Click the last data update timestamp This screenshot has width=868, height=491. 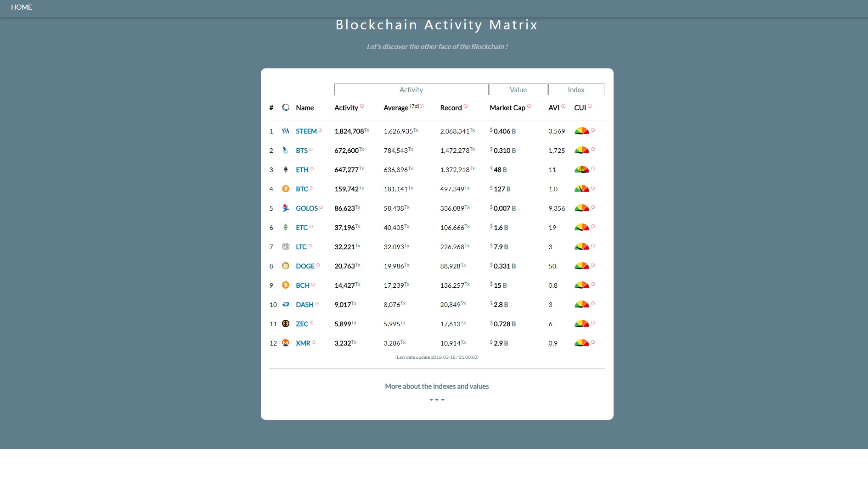click(437, 357)
